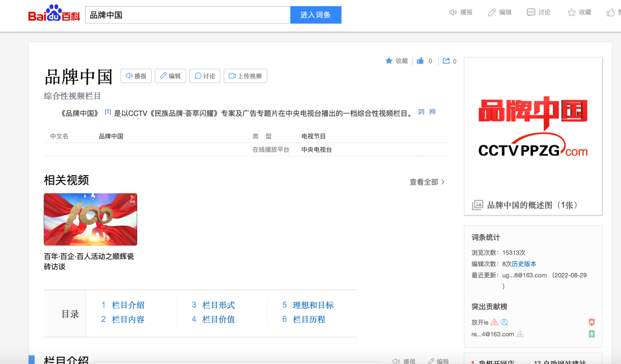Image resolution: width=621 pixels, height=364 pixels.
Task: Open reference footnote [6]
Action: point(432,112)
